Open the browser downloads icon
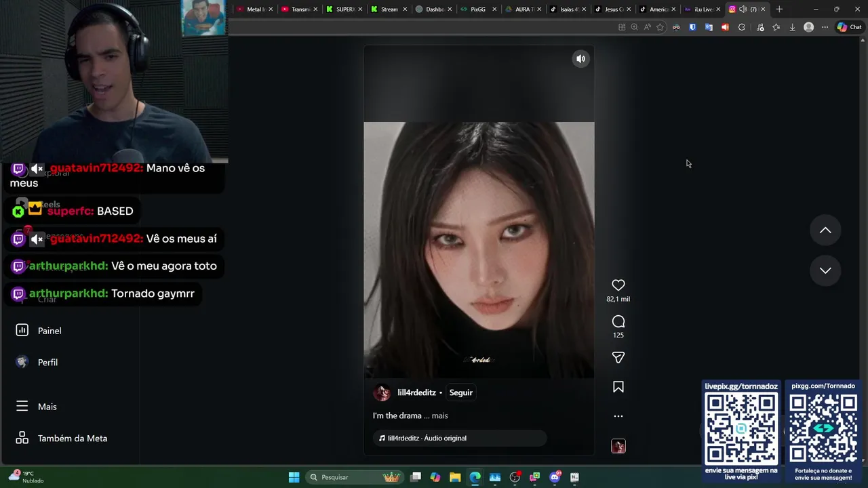The width and height of the screenshot is (868, 488). pyautogui.click(x=792, y=27)
